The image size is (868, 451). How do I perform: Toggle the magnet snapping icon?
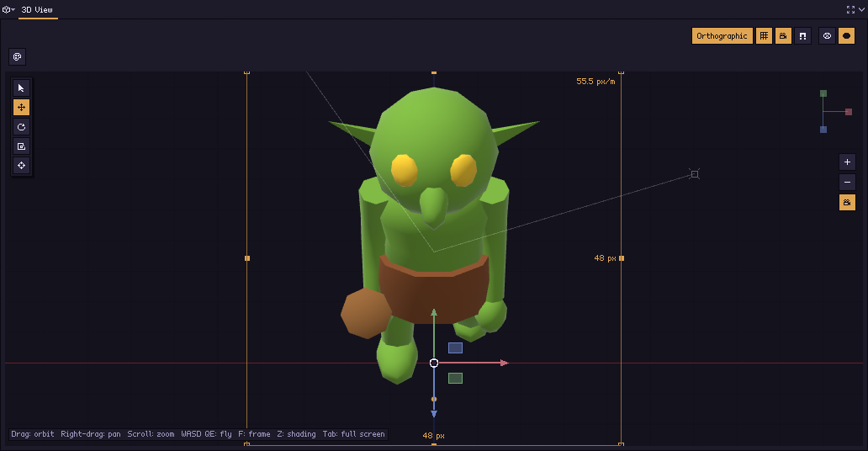tap(802, 36)
